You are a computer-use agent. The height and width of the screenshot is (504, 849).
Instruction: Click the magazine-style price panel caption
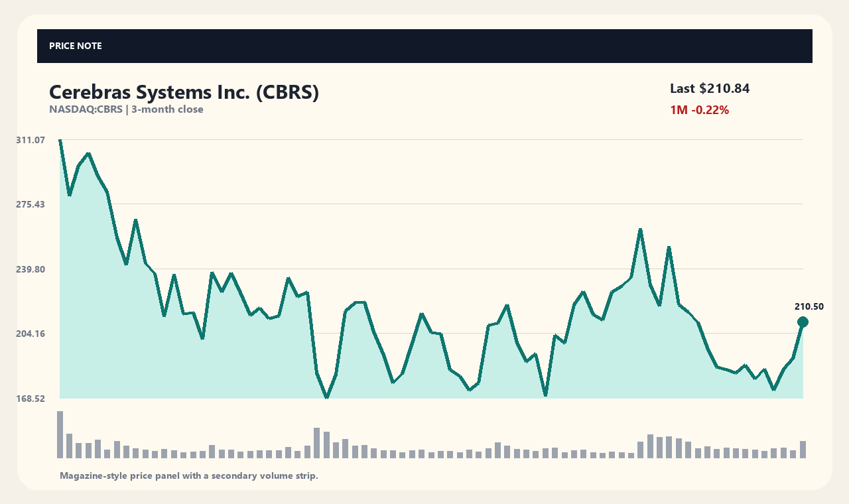(189, 476)
